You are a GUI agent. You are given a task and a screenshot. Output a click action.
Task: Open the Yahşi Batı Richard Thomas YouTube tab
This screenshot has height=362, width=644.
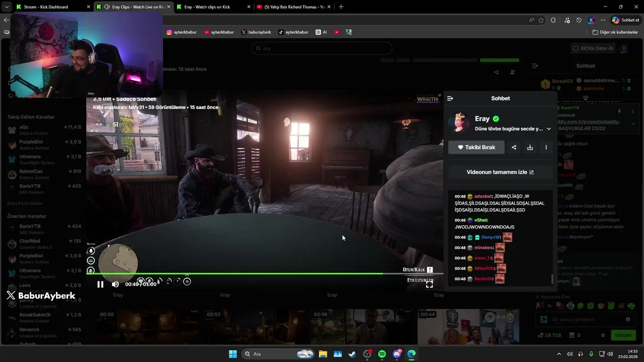point(294,7)
